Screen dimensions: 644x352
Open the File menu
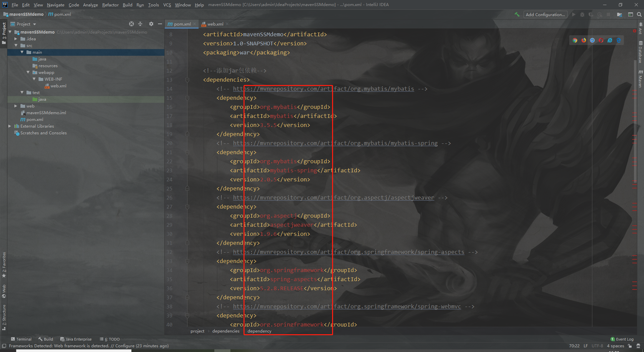(x=15, y=5)
